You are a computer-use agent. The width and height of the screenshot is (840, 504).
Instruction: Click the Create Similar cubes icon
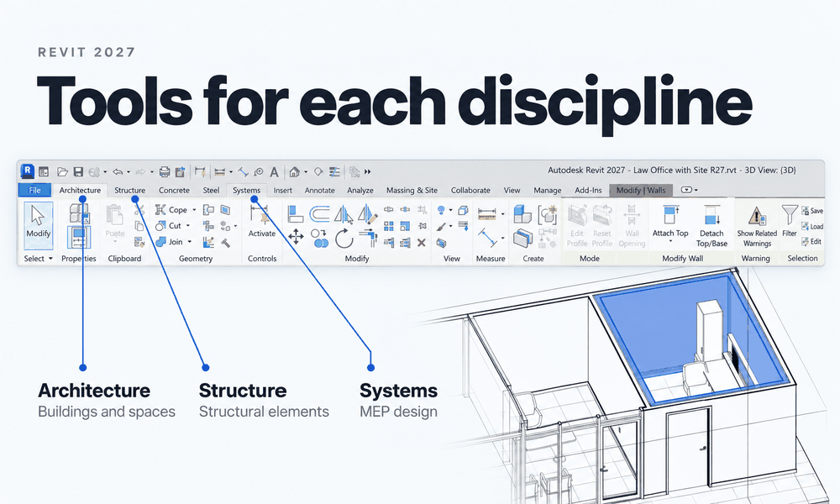click(x=522, y=213)
